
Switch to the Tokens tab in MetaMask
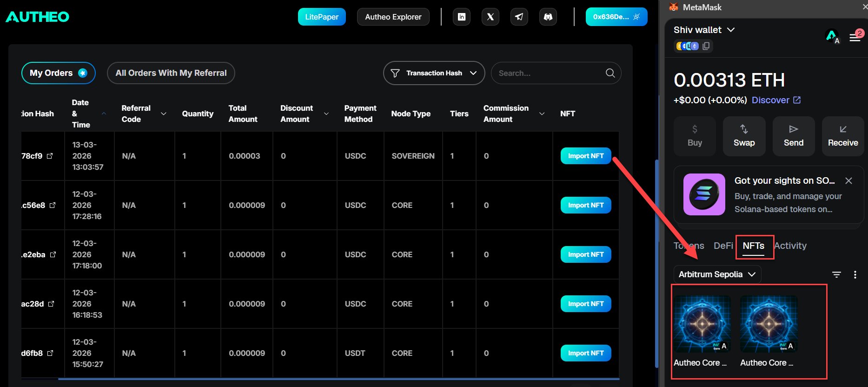tap(689, 246)
